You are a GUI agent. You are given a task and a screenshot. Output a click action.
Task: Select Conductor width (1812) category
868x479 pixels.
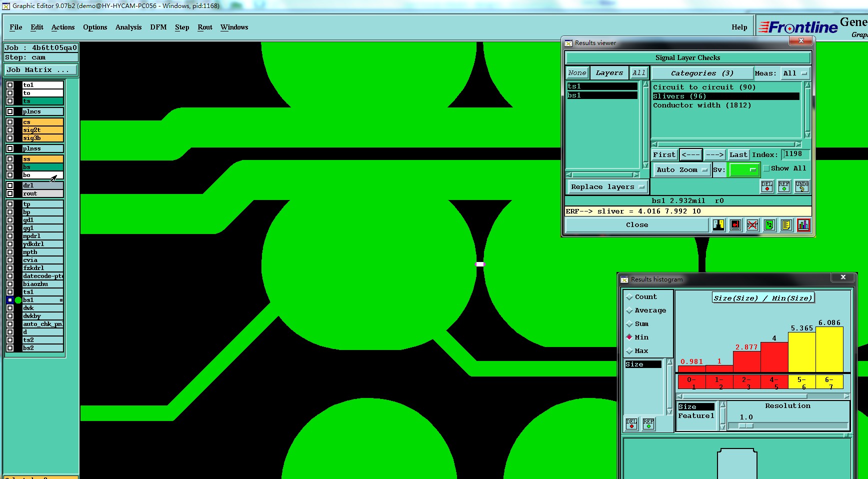click(702, 105)
